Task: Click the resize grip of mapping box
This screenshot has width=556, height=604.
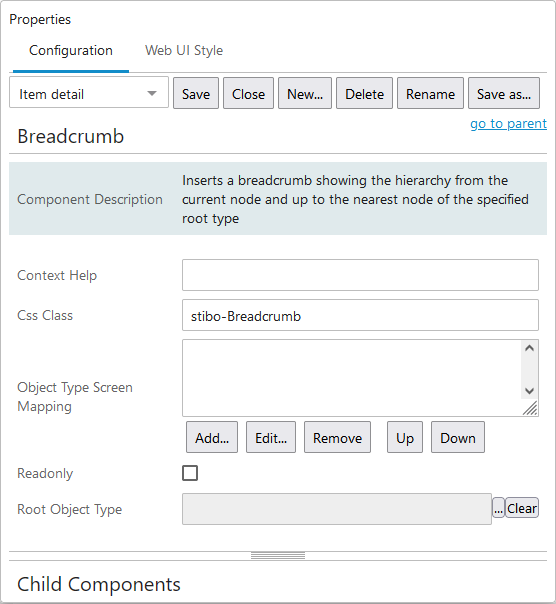Action: tap(530, 408)
